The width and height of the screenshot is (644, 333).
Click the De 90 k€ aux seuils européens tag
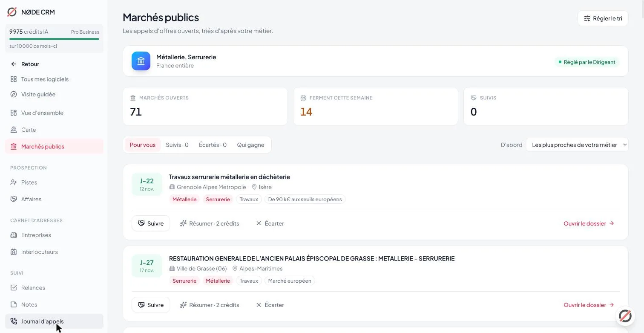pyautogui.click(x=305, y=200)
